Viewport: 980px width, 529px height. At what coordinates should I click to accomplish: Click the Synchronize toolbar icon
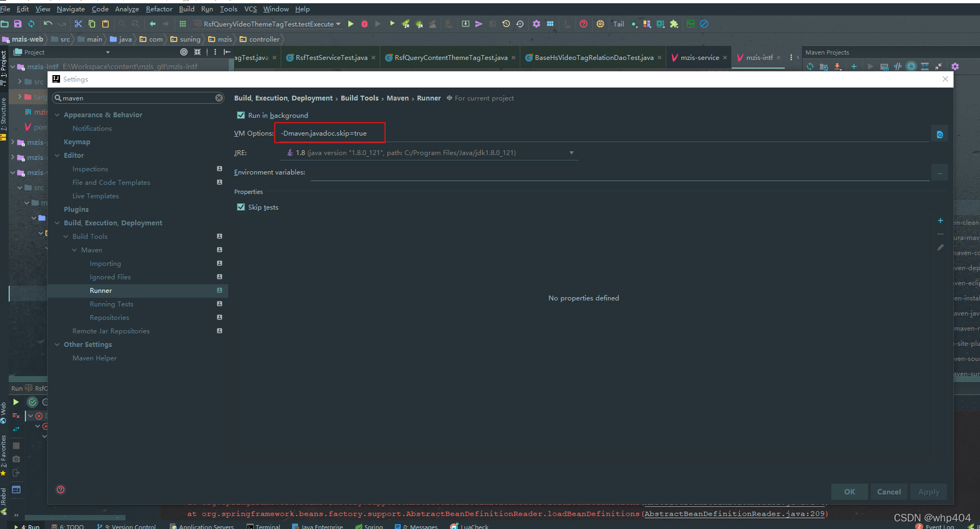point(31,24)
